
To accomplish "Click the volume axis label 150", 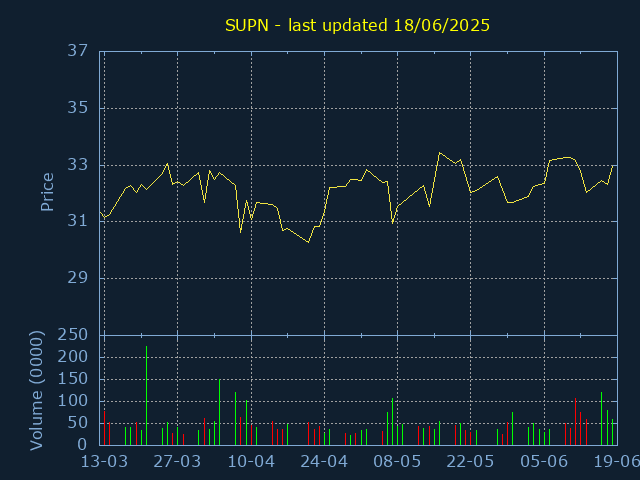I will click(x=73, y=379).
